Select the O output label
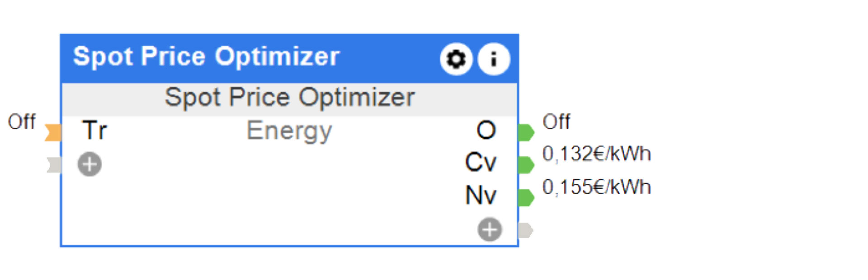Image resolution: width=868 pixels, height=280 pixels. [486, 130]
